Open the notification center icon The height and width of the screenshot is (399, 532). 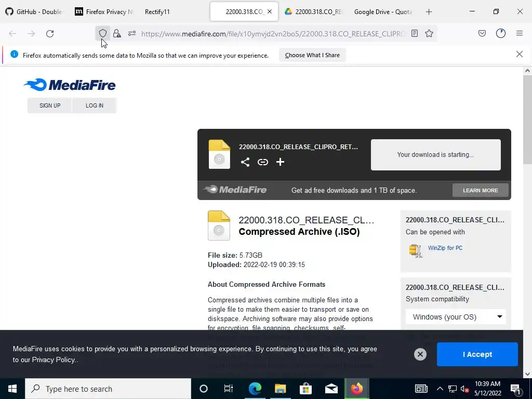click(x=515, y=389)
